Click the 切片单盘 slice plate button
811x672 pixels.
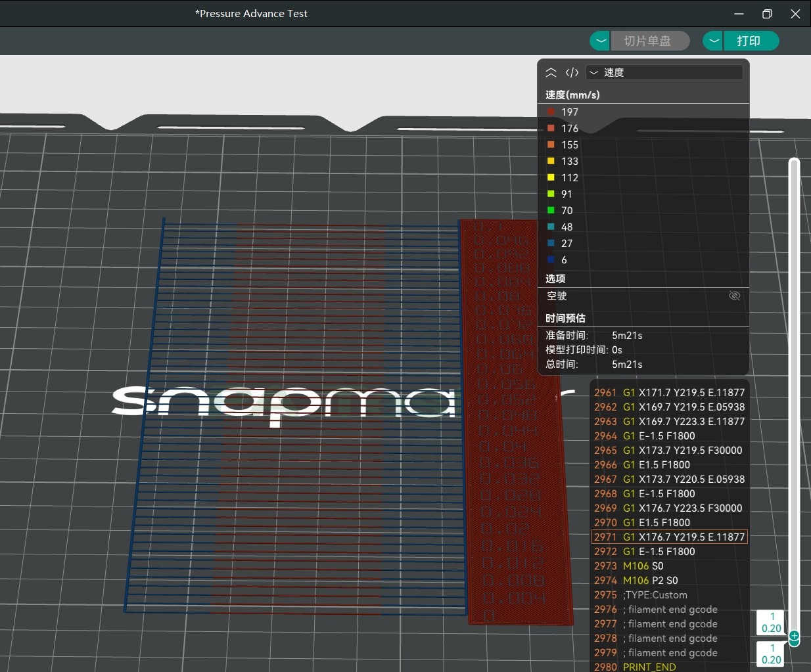(x=650, y=41)
